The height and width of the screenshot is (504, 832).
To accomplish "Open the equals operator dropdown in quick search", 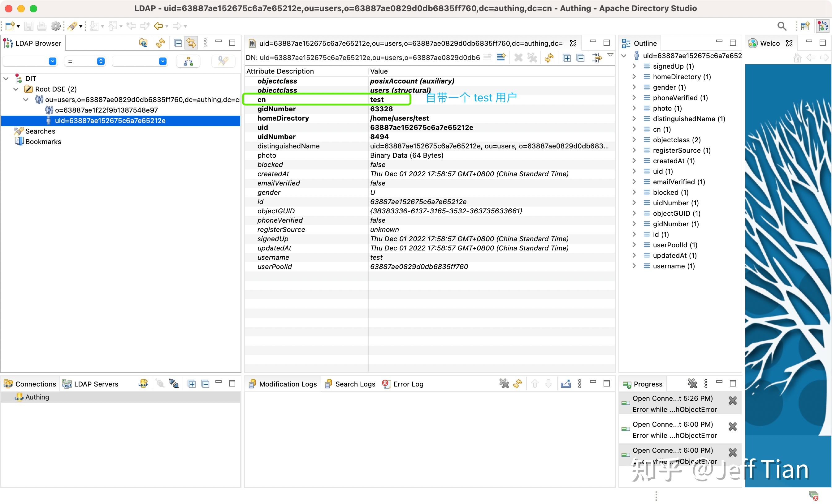I will click(101, 61).
